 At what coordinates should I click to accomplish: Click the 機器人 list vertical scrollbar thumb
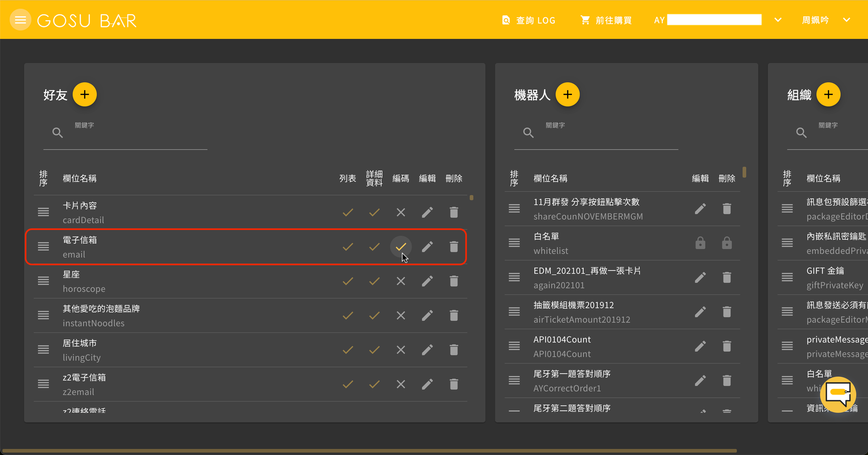coord(744,172)
